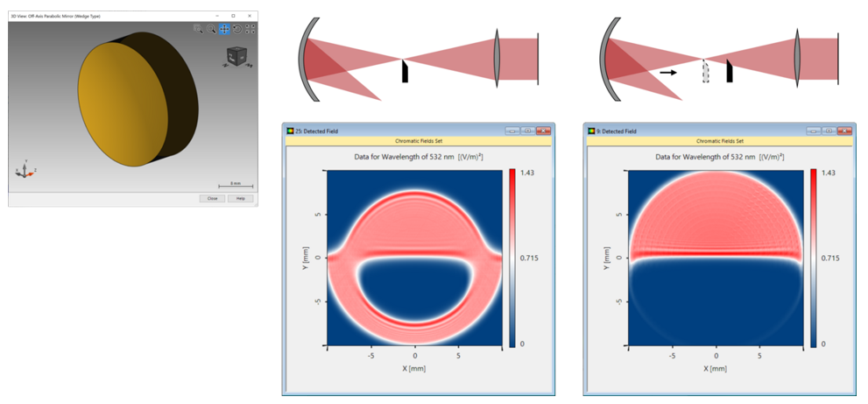Click the '25: Detected Field' title text
This screenshot has width=868, height=404.
(317, 131)
